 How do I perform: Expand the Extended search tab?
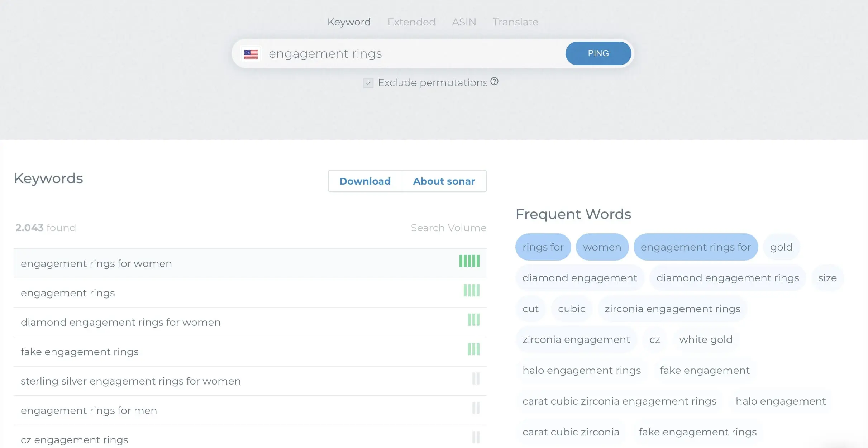click(411, 22)
